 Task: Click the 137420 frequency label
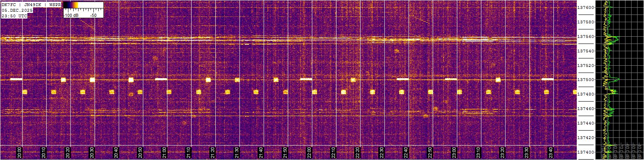(586, 138)
